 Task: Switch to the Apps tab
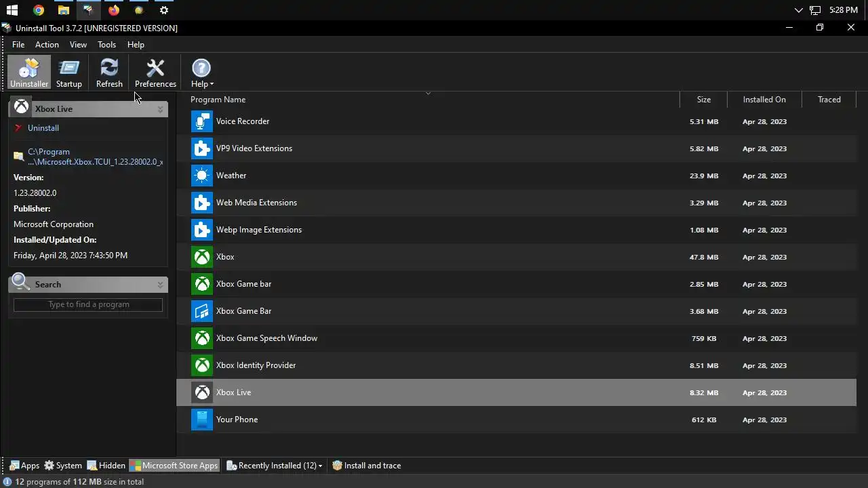coord(24,466)
